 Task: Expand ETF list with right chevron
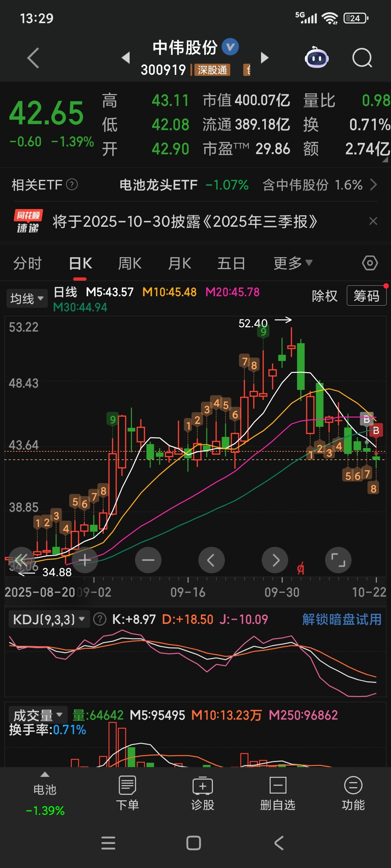click(x=374, y=185)
